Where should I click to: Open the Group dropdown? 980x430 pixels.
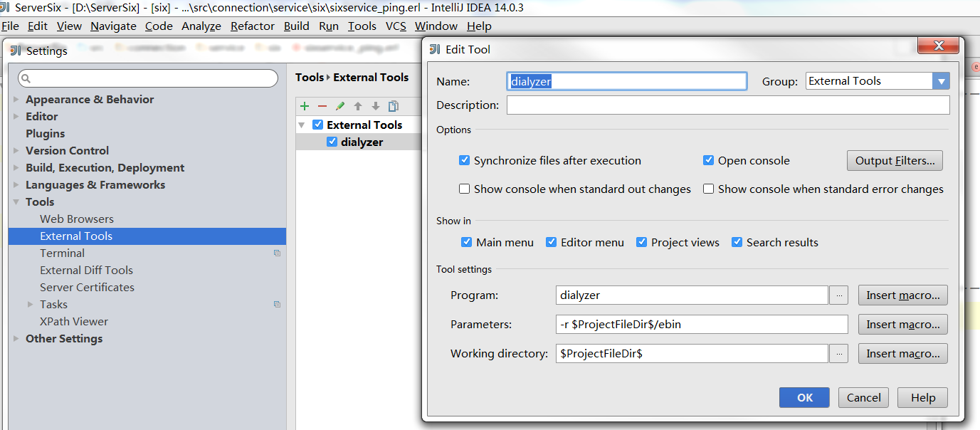(942, 81)
